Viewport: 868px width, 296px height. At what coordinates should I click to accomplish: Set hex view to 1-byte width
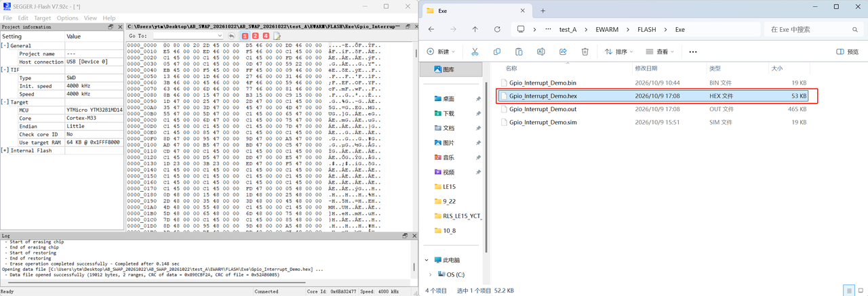245,36
